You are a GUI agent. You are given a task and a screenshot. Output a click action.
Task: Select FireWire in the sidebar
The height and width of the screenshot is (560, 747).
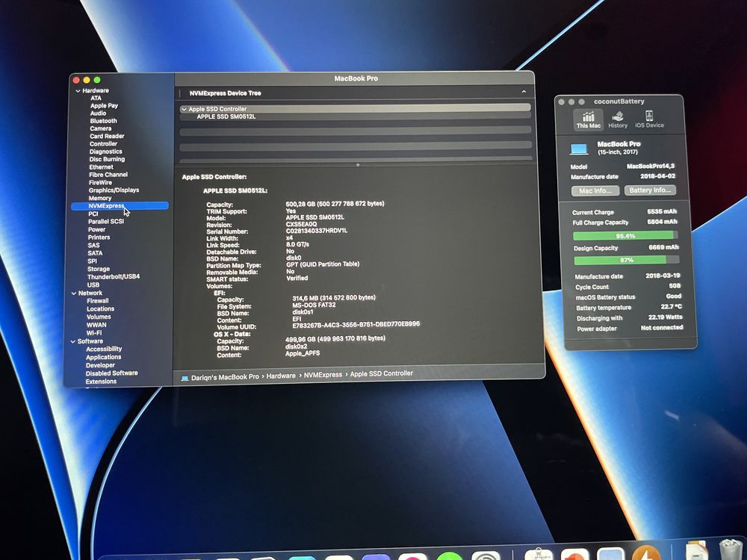click(100, 182)
